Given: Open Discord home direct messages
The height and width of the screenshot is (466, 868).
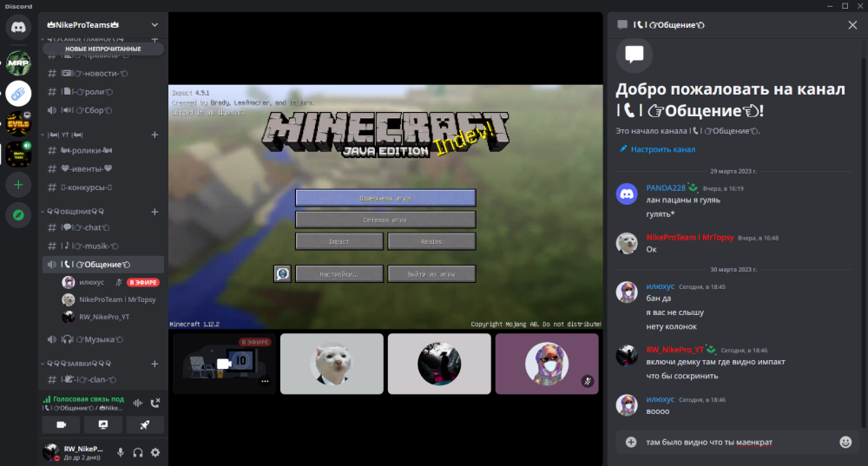Looking at the screenshot, I should coord(18,27).
